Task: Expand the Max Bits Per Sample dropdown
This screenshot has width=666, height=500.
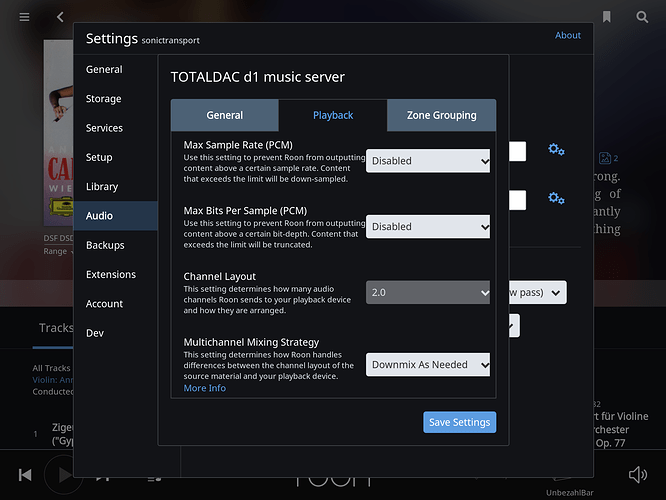Action: pos(428,226)
